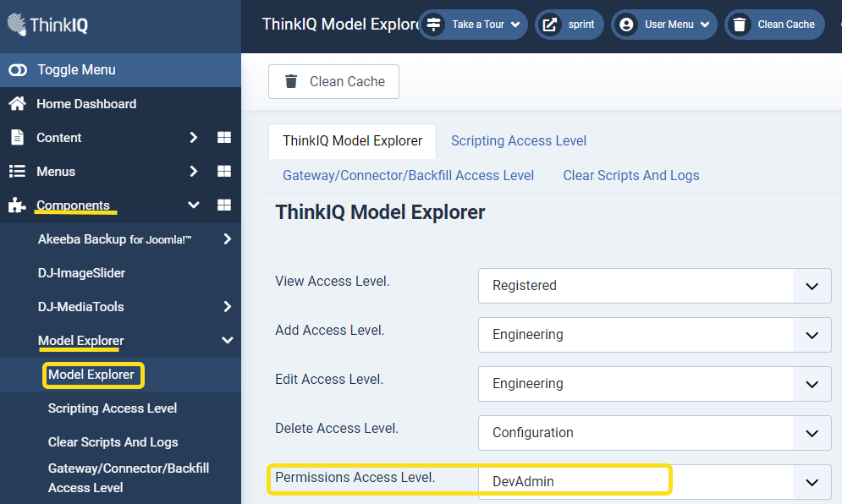Open View Access Level dropdown

(x=655, y=286)
